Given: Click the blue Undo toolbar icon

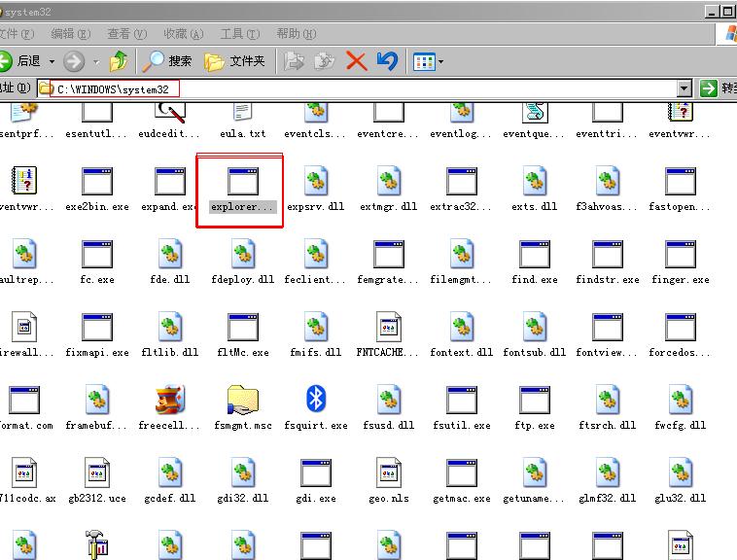Looking at the screenshot, I should coord(387,61).
